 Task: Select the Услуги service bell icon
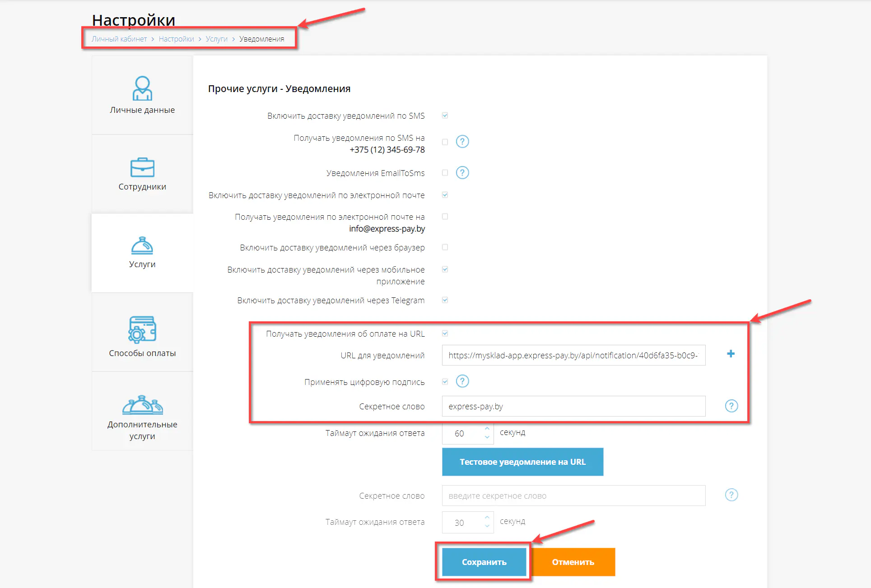point(142,246)
